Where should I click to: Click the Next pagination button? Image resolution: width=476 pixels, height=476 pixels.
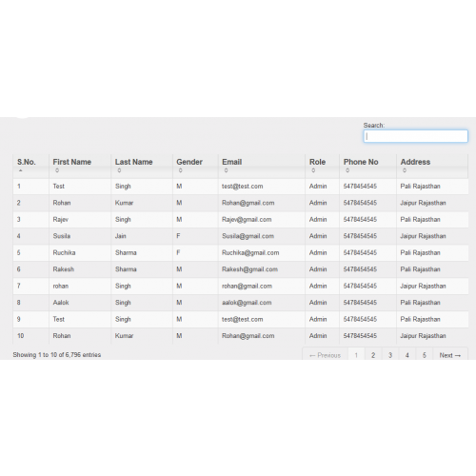pos(450,355)
